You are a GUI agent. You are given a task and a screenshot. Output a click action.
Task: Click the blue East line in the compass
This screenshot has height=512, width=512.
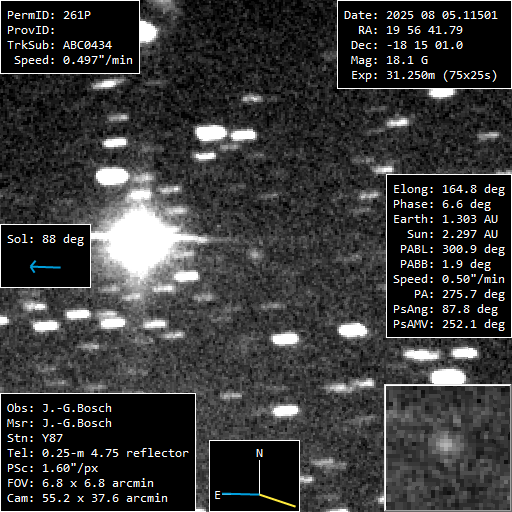coord(241,494)
